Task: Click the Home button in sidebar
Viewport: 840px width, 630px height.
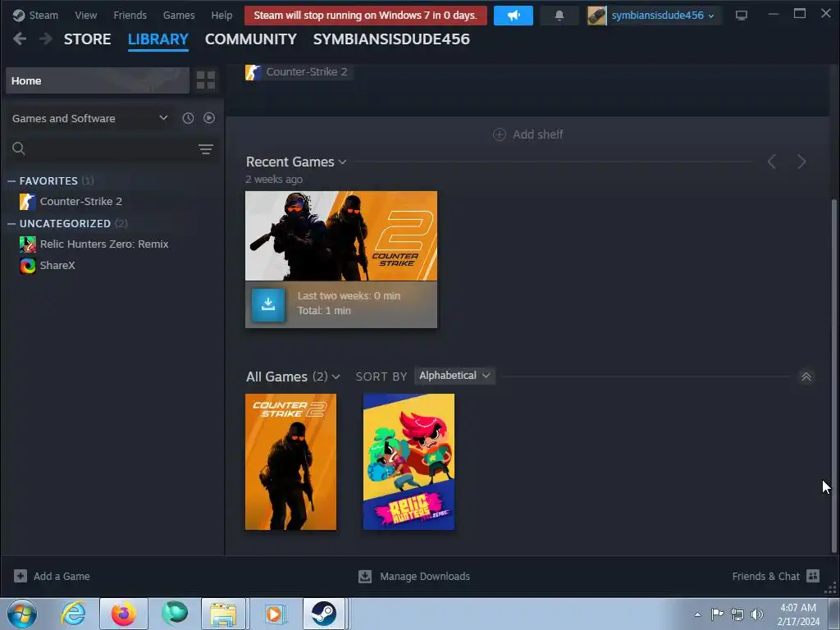Action: 98,80
